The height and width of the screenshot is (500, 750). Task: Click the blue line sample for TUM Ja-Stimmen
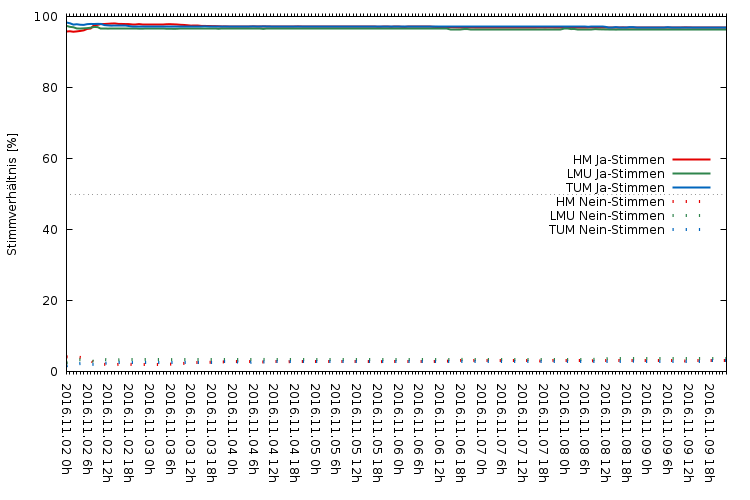[x=692, y=187]
